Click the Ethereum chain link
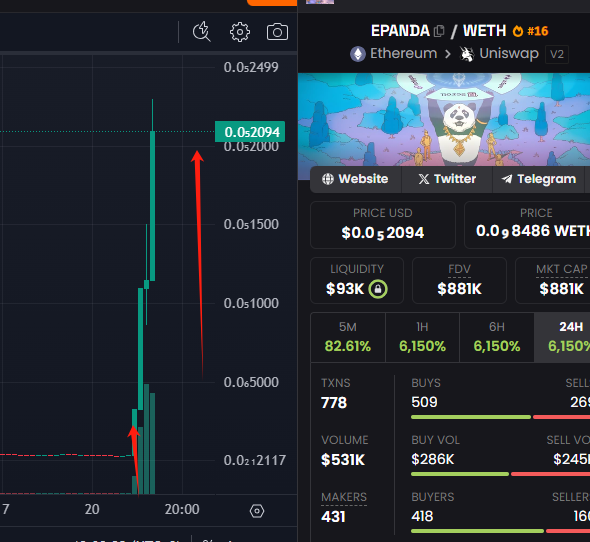The width and height of the screenshot is (590, 542). pos(403,53)
